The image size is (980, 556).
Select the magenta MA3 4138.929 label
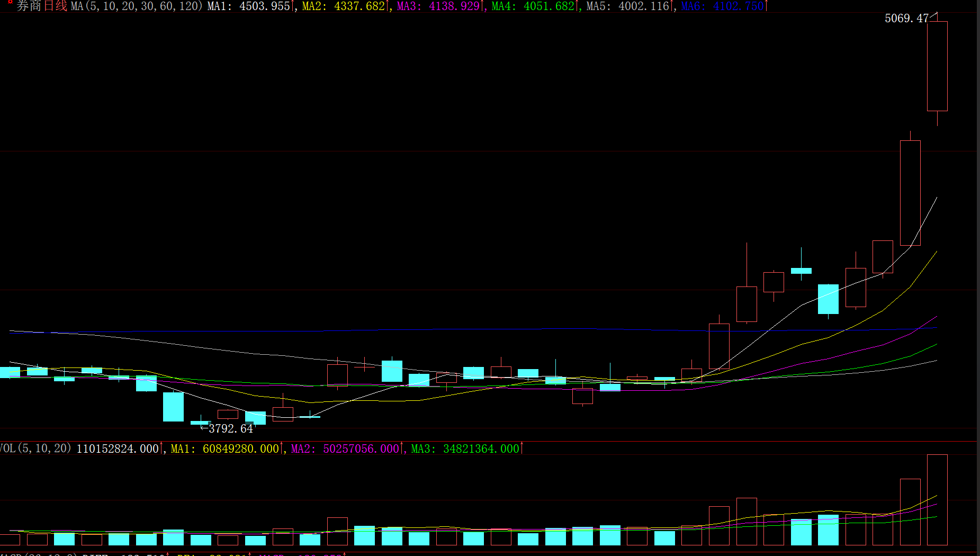[439, 6]
